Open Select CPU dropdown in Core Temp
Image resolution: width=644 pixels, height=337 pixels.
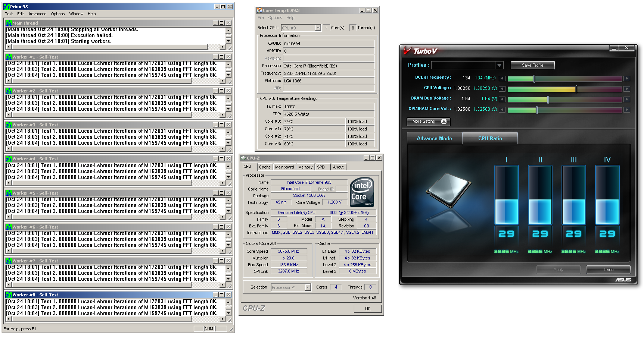point(318,28)
